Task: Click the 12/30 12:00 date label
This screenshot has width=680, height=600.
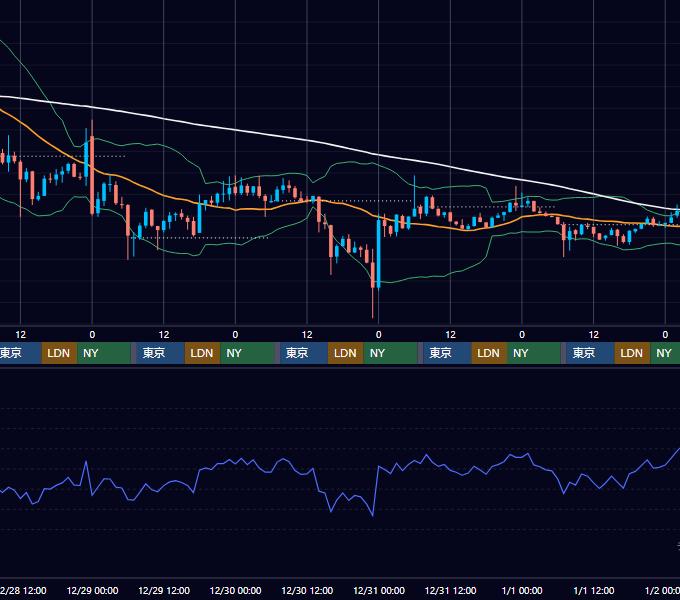Action: coord(307,590)
